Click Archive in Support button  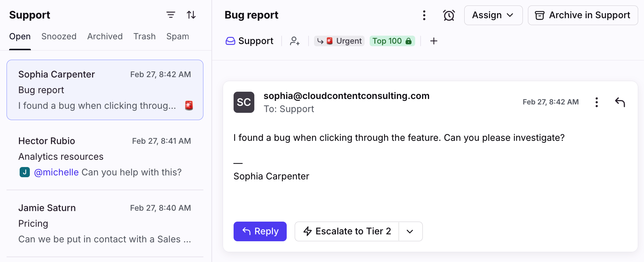coord(583,15)
